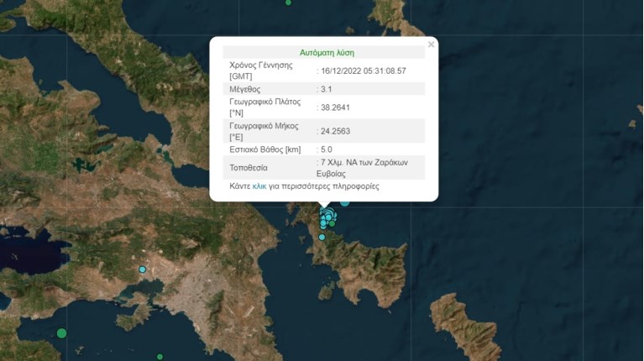The height and width of the screenshot is (361, 644).
Task: Click the 'Αυτόματη λύση' popup title
Action: click(x=323, y=51)
